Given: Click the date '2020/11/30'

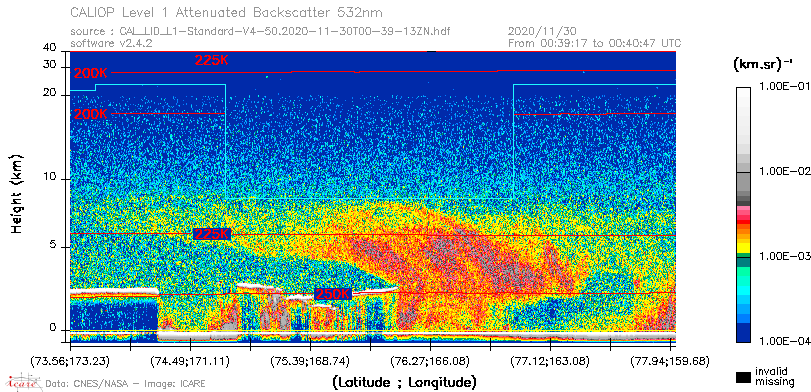Looking at the screenshot, I should point(543,32).
